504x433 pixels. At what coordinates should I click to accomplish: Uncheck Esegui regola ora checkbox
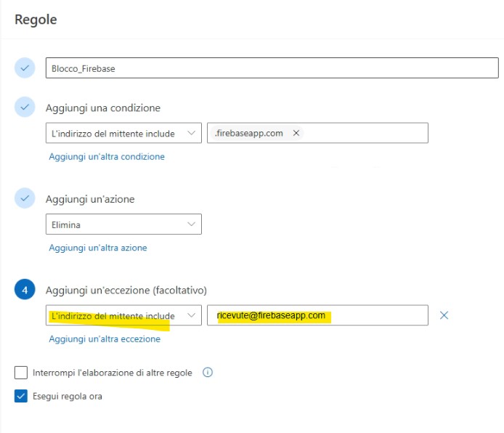tap(21, 396)
